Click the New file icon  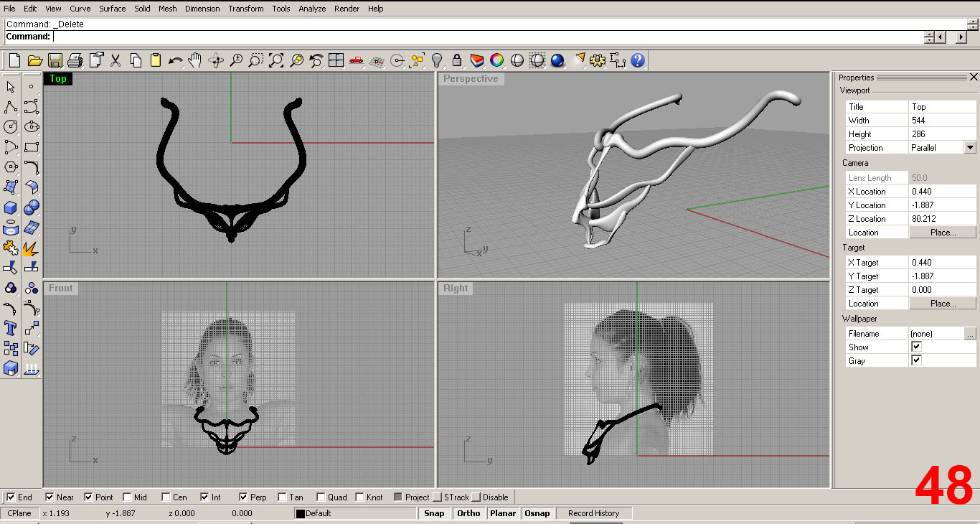[14, 61]
